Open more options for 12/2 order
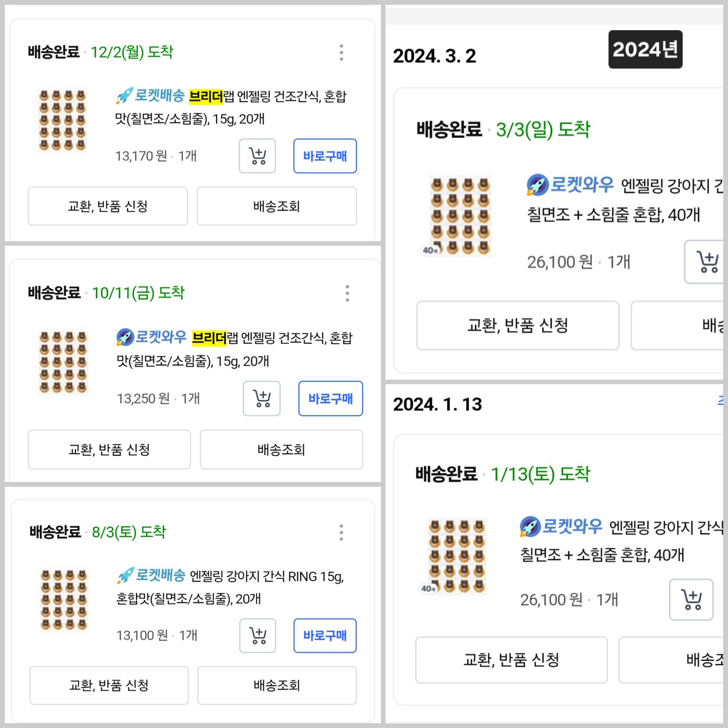 (342, 52)
